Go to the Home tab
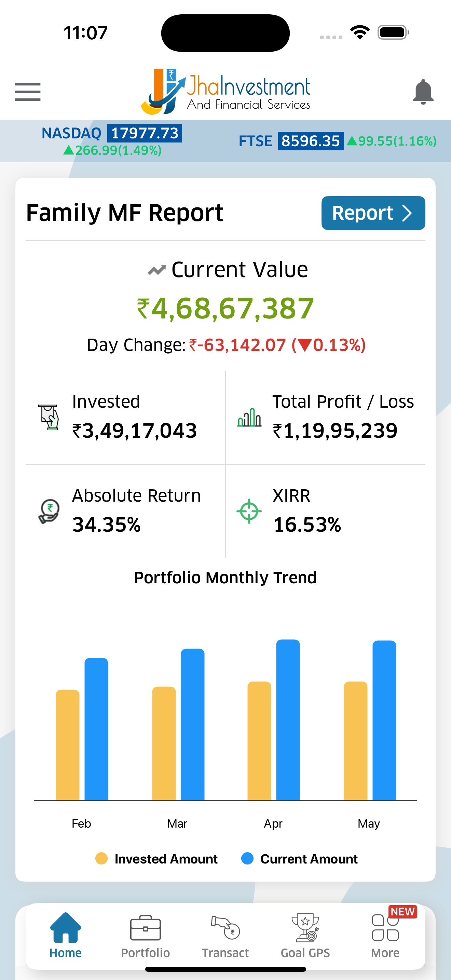Image resolution: width=451 pixels, height=980 pixels. tap(65, 936)
